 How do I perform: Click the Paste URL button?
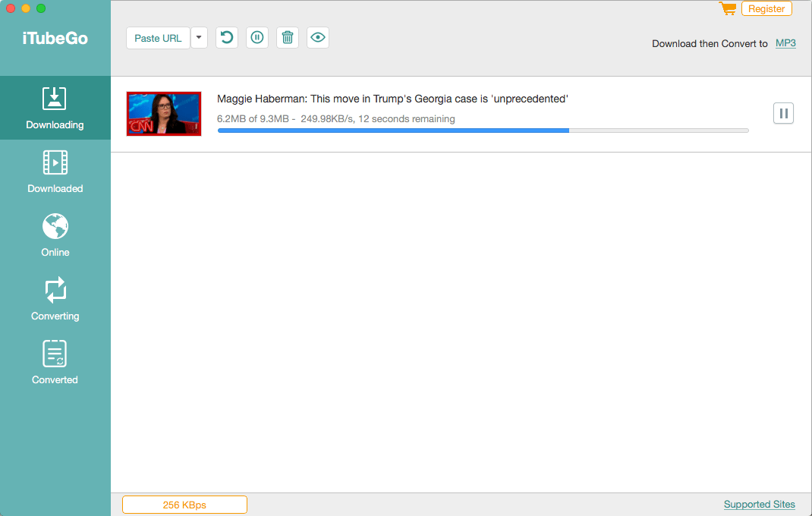[x=158, y=38]
